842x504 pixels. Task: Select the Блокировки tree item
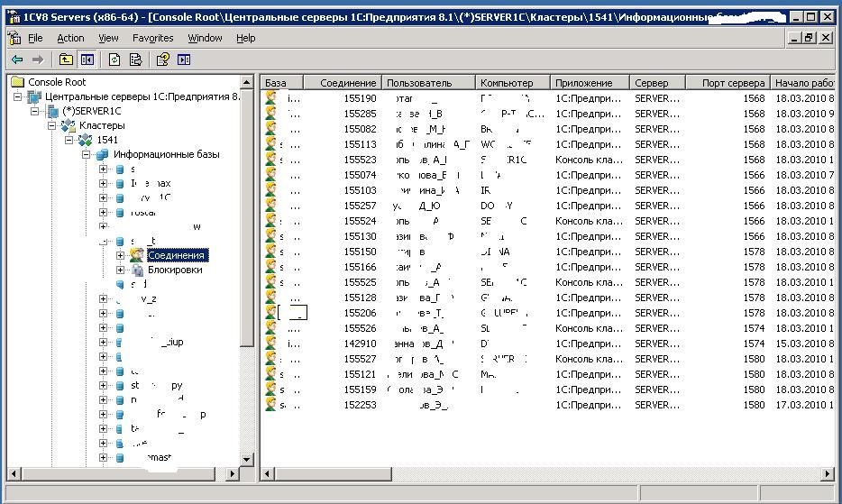coord(175,270)
